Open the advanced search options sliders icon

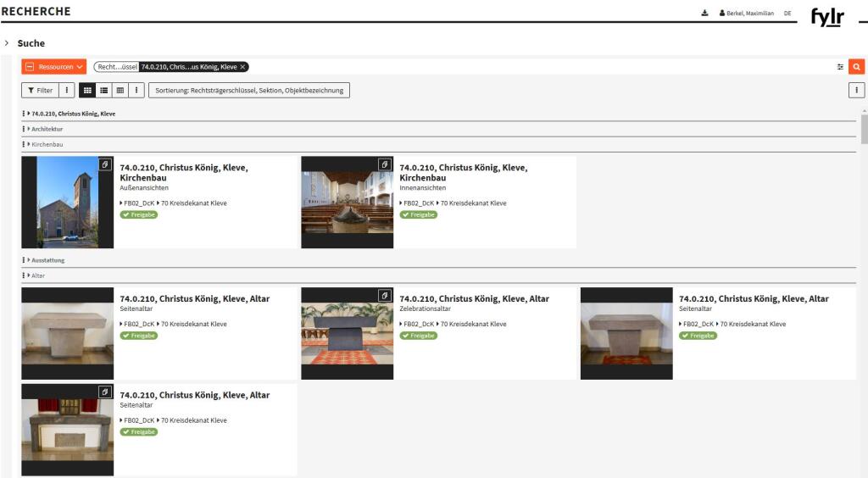coord(840,67)
